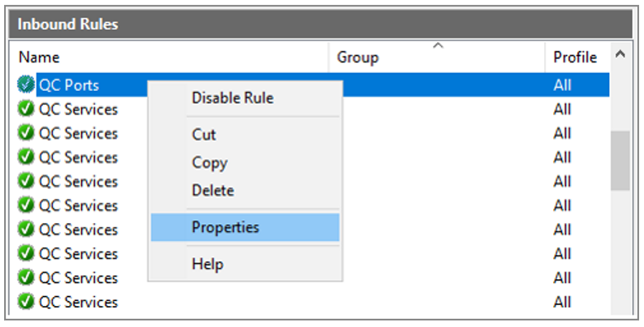Viewport: 644px width, 327px height.
Task: Click the Inbound Rules title bar
Action: point(320,24)
